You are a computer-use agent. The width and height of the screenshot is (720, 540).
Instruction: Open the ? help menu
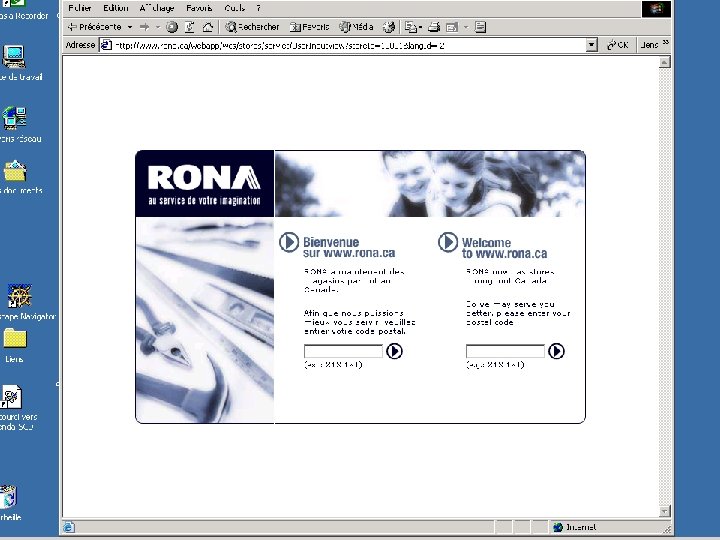(x=259, y=8)
